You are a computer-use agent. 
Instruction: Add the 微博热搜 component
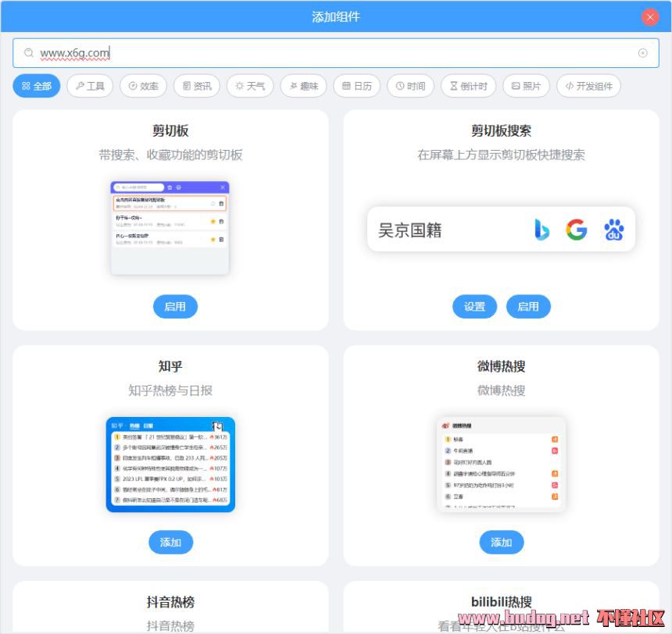(x=502, y=543)
